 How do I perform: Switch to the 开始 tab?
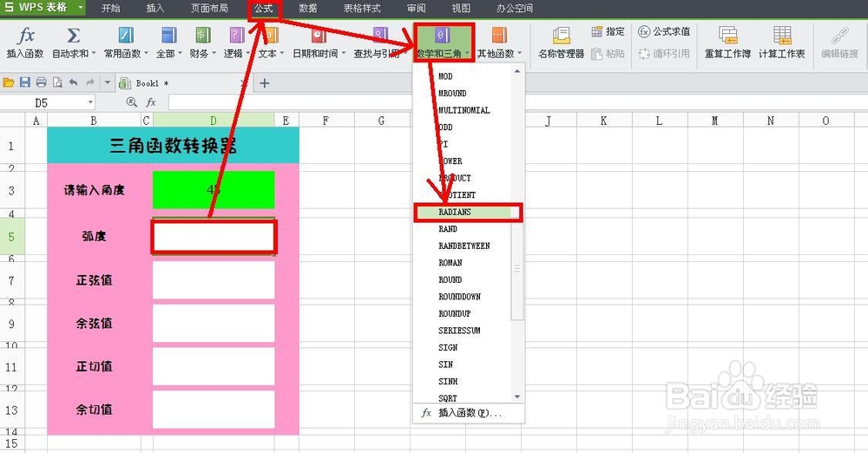111,9
